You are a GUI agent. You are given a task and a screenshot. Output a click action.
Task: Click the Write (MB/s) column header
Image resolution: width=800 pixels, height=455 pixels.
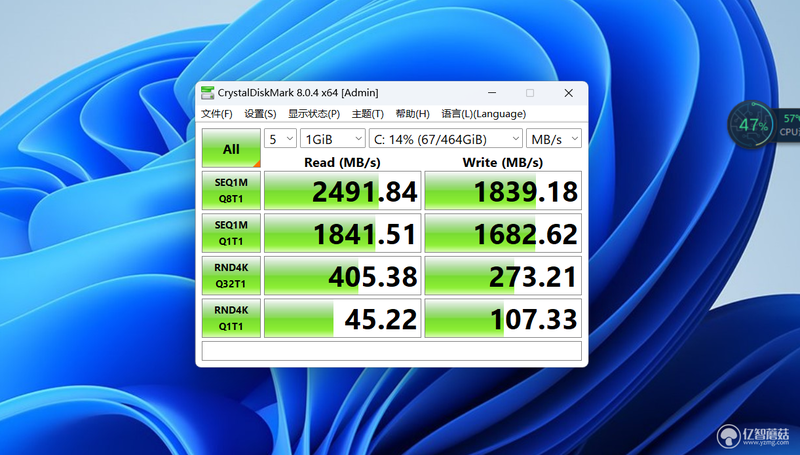pyautogui.click(x=503, y=162)
